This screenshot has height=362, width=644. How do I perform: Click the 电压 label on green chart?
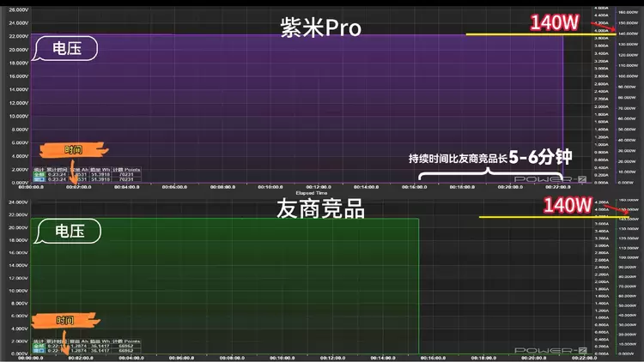[x=70, y=231]
